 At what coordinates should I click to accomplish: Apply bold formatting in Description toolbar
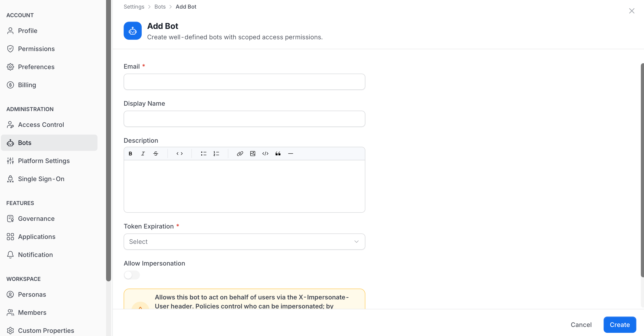(130, 154)
